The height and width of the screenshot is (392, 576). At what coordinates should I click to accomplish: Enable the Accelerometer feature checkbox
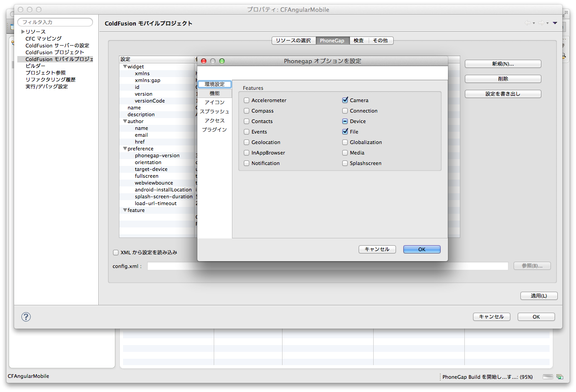(247, 100)
